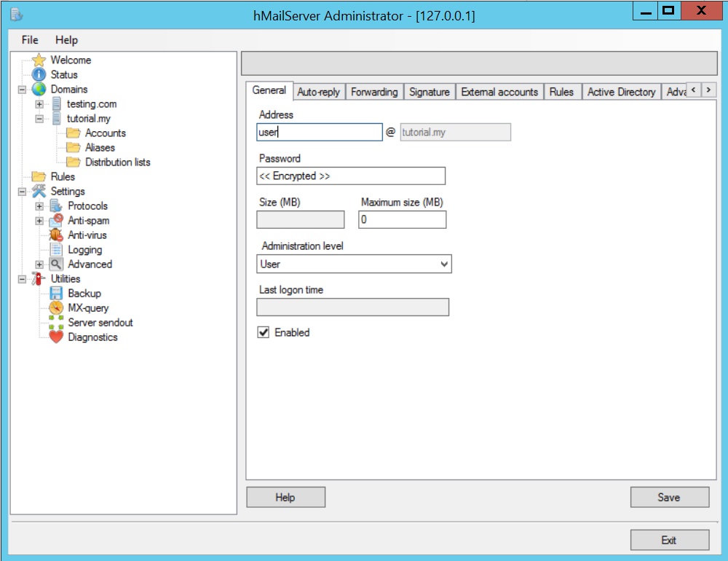Click the Rules folder icon in tree
This screenshot has height=561, width=728.
click(39, 176)
